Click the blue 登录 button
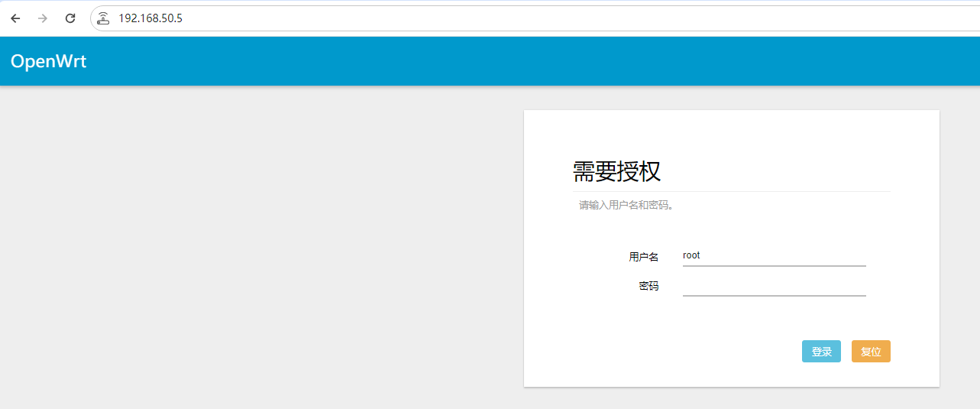 pos(821,352)
